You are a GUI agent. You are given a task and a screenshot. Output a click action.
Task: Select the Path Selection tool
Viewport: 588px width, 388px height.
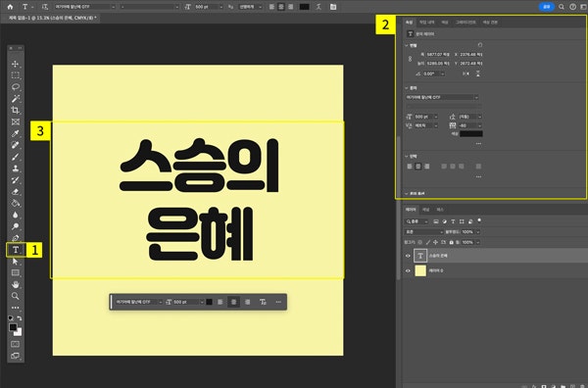point(16,262)
